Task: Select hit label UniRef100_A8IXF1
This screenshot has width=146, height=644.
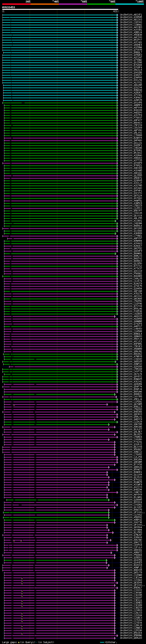Action: pos(131,15)
